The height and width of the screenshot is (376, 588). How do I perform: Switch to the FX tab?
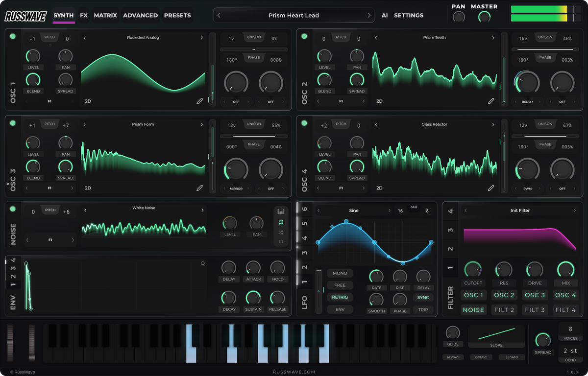tap(84, 16)
